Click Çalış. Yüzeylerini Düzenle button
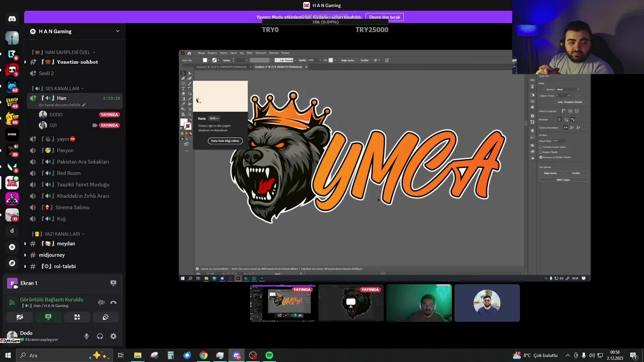The width and height of the screenshot is (644, 362). click(x=570, y=102)
